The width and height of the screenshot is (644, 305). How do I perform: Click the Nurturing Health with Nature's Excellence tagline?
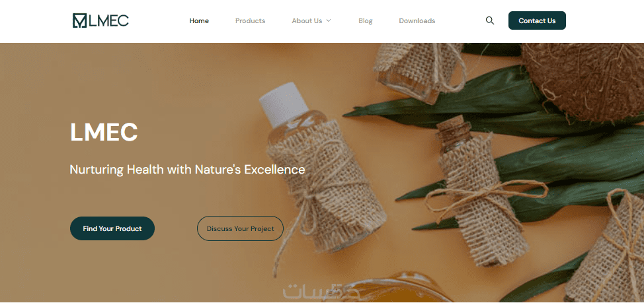pos(187,169)
